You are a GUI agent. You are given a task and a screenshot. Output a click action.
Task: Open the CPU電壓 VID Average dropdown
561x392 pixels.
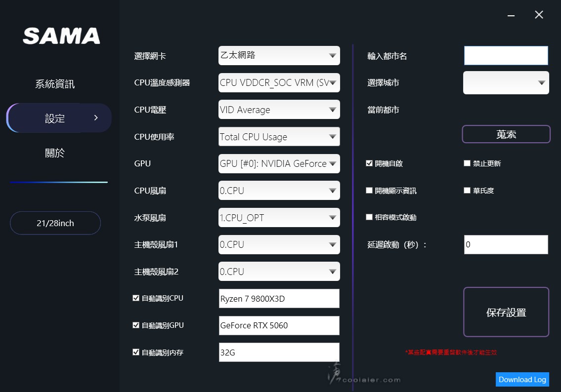tap(279, 109)
